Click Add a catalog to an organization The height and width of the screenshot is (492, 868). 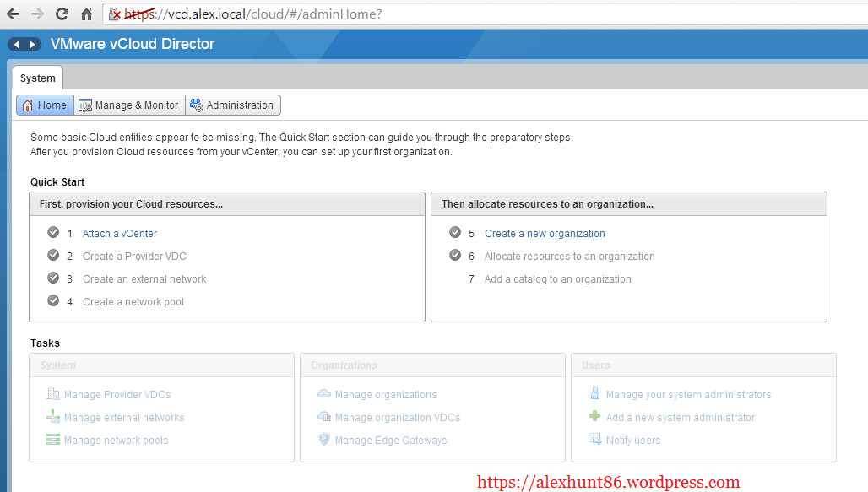coord(557,279)
